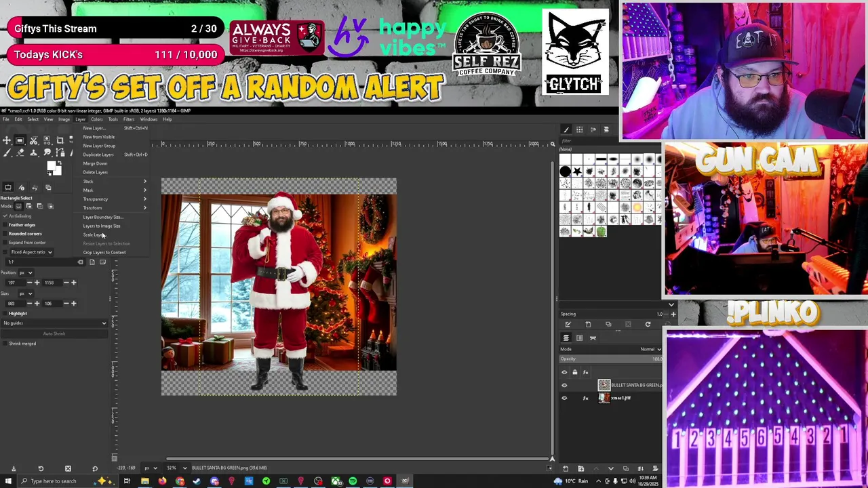Viewport: 868px width, 488px height.
Task: Open Spotify from the taskbar
Action: (x=353, y=481)
